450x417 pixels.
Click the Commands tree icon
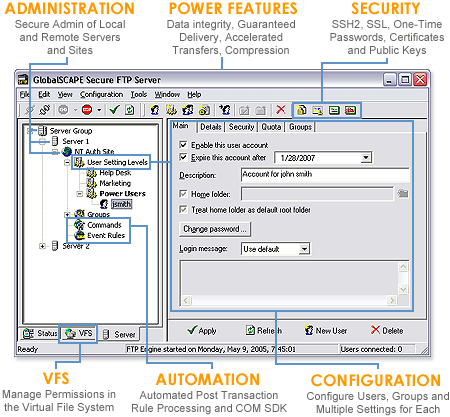click(79, 224)
